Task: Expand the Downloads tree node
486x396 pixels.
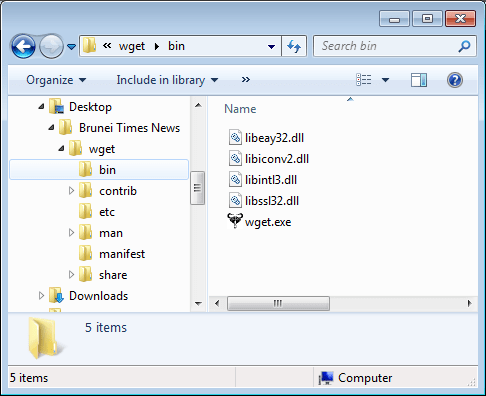Action: [41, 296]
